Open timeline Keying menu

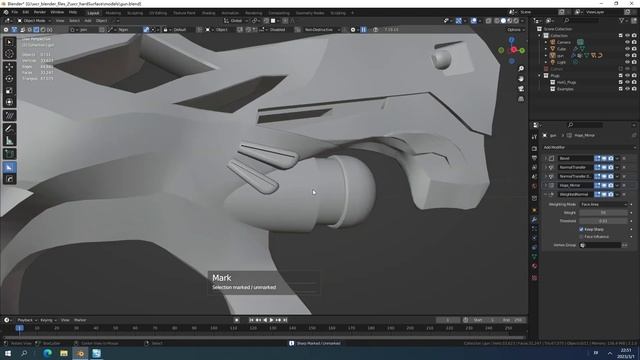tap(48, 320)
